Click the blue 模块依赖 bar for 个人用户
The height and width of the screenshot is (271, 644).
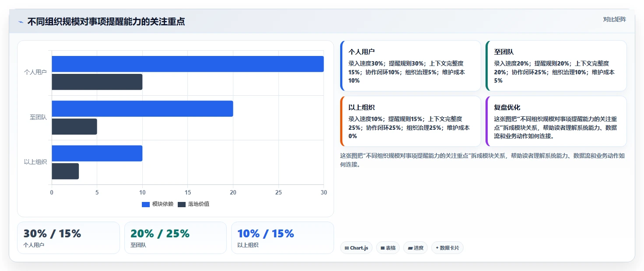[188, 64]
